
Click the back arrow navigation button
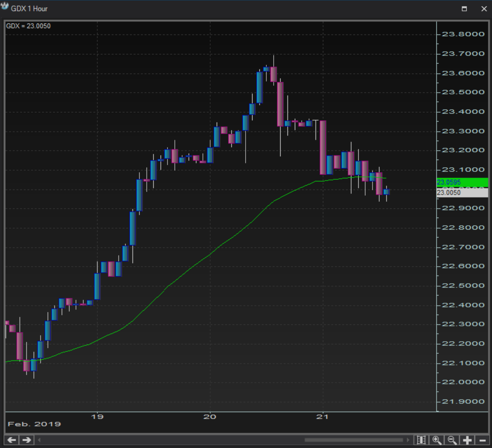pos(12,440)
